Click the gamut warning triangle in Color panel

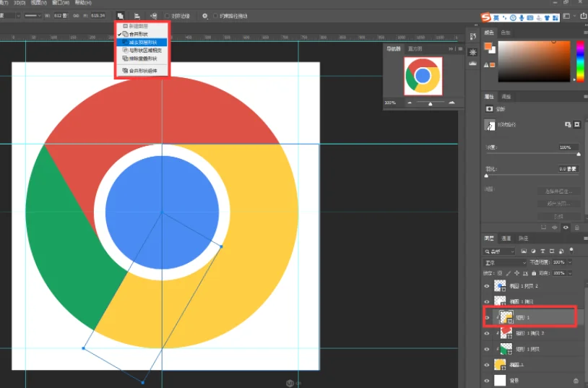point(486,65)
